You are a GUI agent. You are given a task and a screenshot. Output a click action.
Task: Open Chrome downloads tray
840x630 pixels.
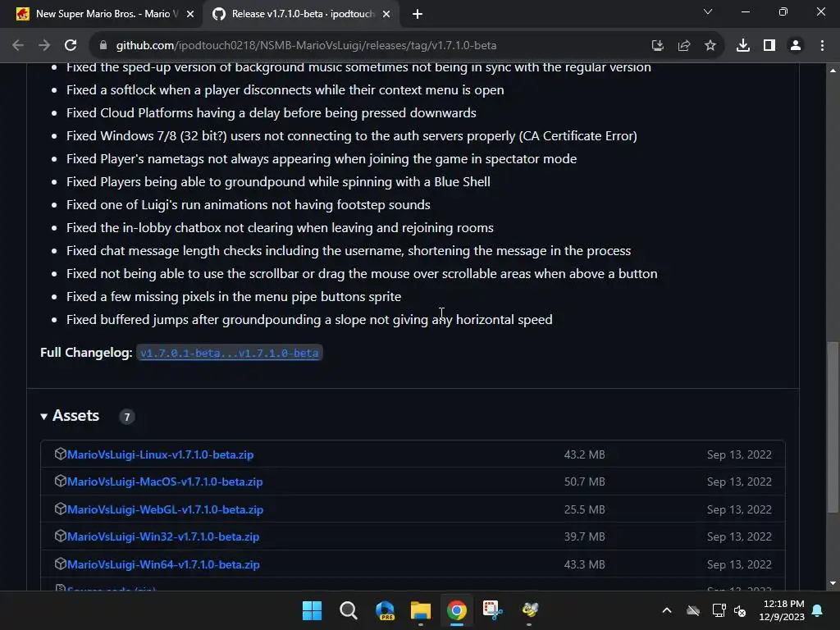point(743,46)
